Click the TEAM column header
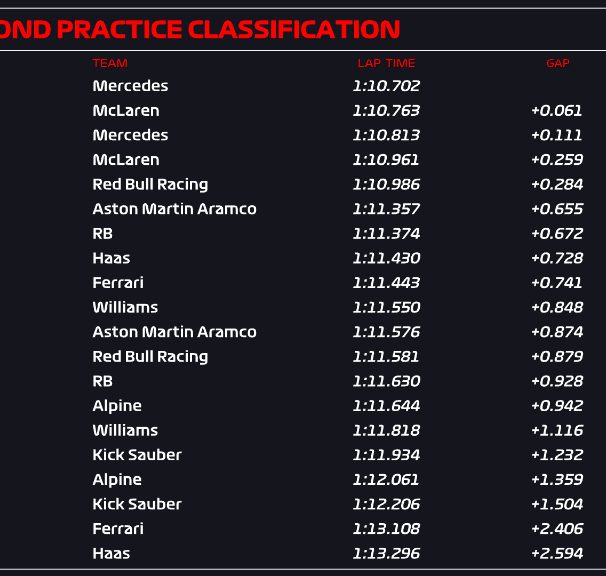Viewport: 606px width, 576px height. 110,63
